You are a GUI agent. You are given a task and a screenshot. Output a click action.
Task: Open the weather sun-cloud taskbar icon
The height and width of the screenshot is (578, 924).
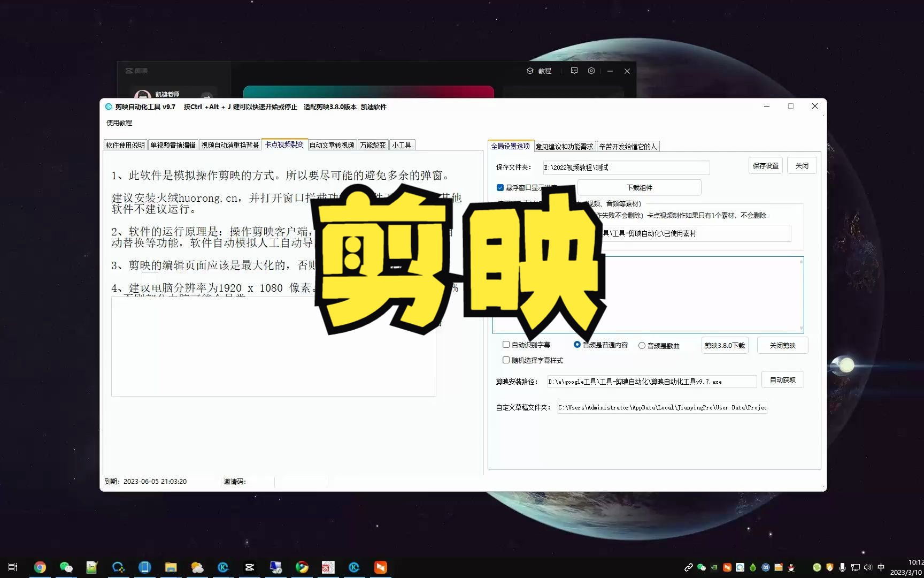pos(197,567)
